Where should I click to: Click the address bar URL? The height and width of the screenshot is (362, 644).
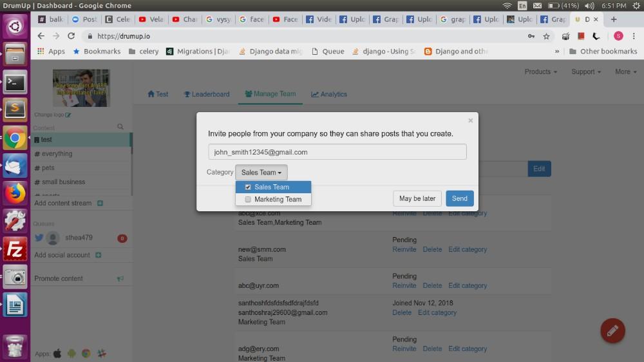coord(124,36)
